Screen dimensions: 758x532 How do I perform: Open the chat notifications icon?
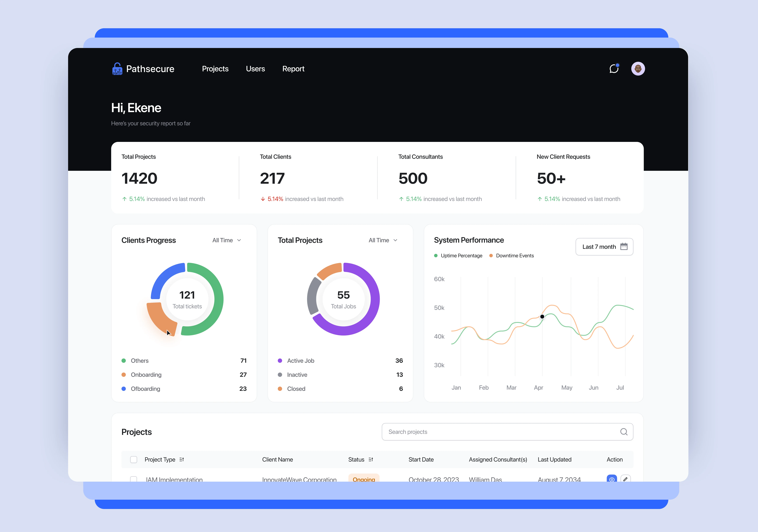pyautogui.click(x=614, y=69)
